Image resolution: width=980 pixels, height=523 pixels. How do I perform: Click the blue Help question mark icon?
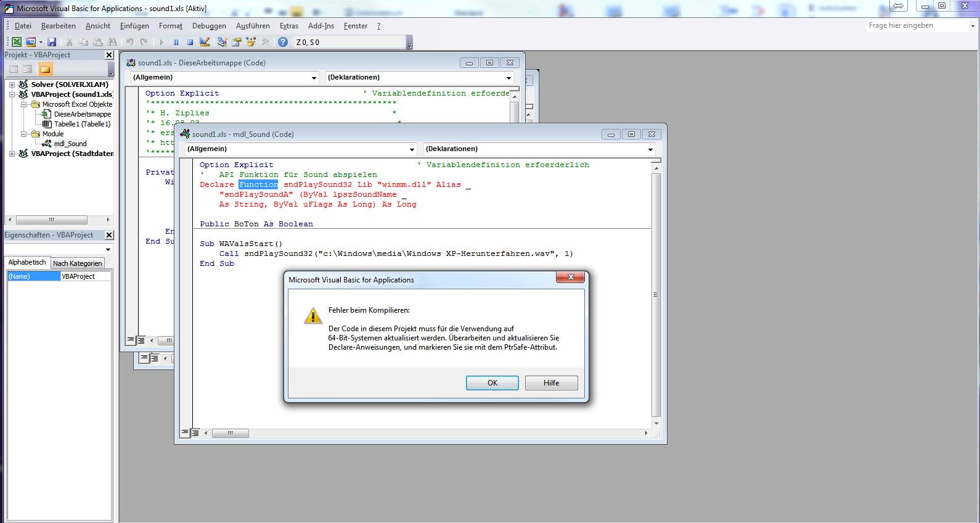282,42
